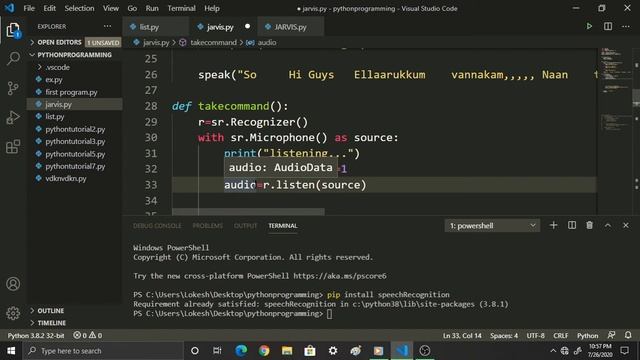The width and height of the screenshot is (640, 360).
Task: Open Run and Debug view icon
Action: pos(13,118)
